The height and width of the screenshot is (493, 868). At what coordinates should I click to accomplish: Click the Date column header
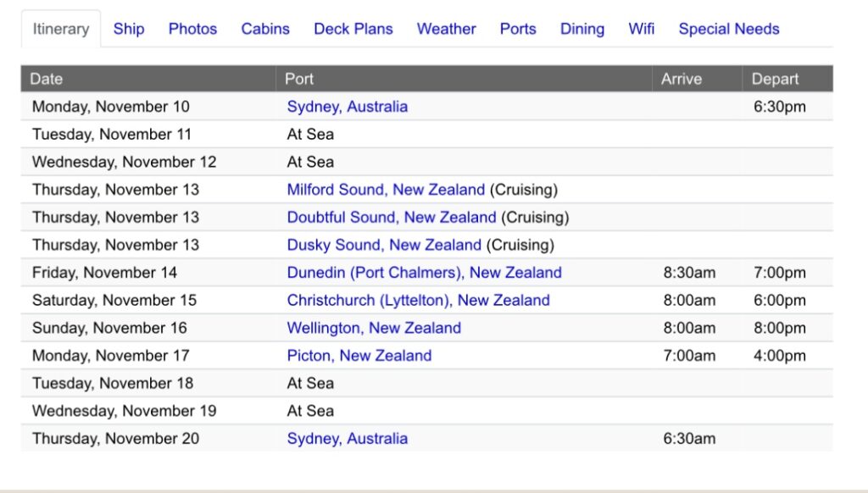pos(47,79)
